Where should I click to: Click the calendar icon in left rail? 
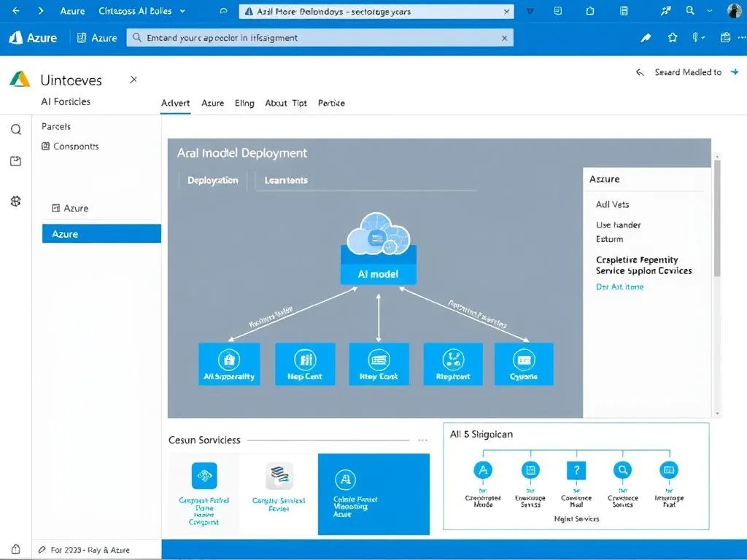(x=16, y=161)
